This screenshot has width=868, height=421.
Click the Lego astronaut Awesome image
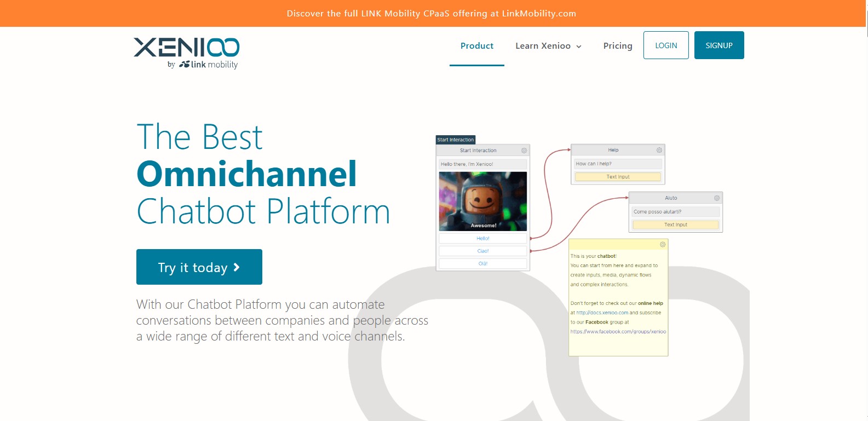pos(482,201)
